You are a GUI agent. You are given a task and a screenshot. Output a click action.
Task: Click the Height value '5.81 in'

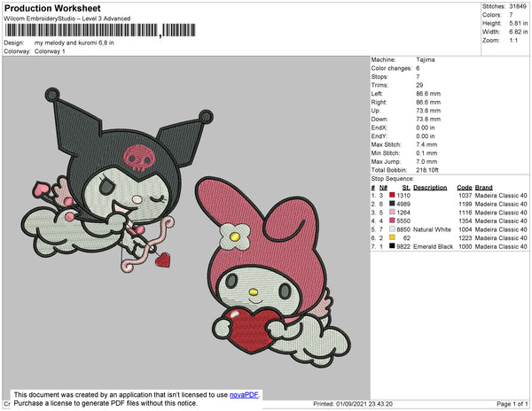click(x=518, y=23)
